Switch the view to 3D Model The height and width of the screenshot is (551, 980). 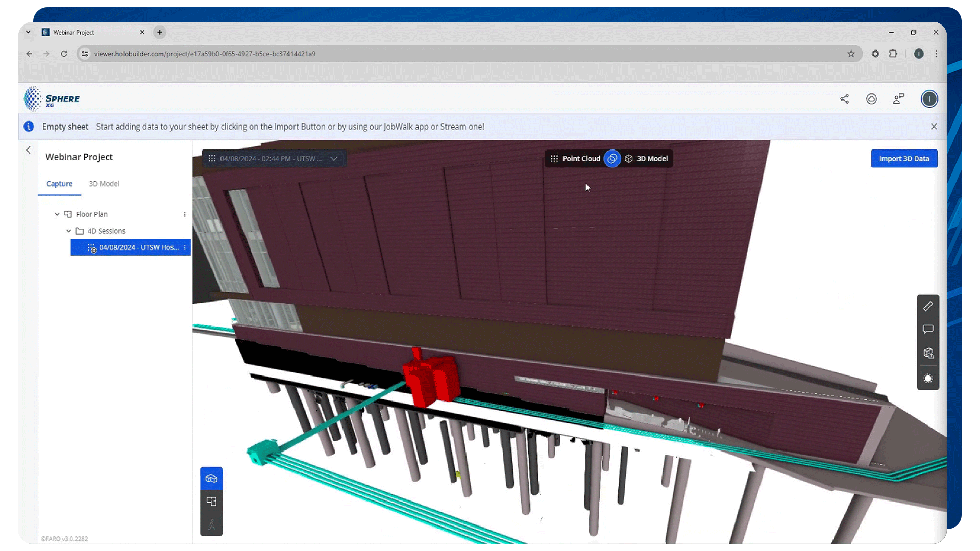coord(646,159)
